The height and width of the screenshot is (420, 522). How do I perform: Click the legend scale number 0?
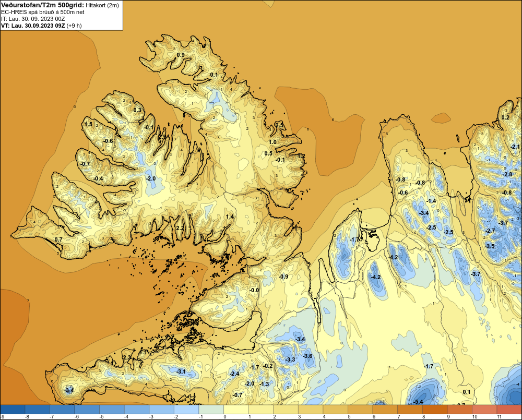point(225,417)
